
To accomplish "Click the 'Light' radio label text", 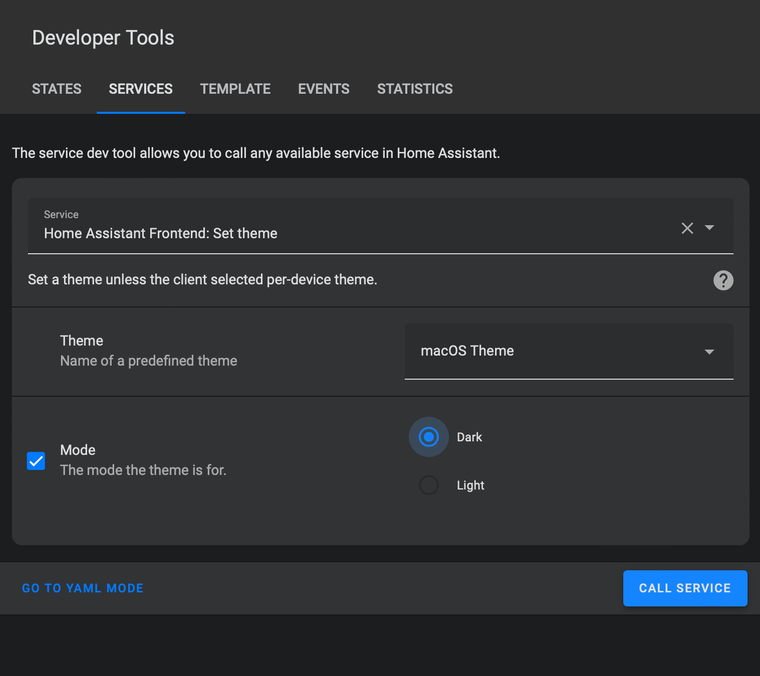I will pos(470,485).
